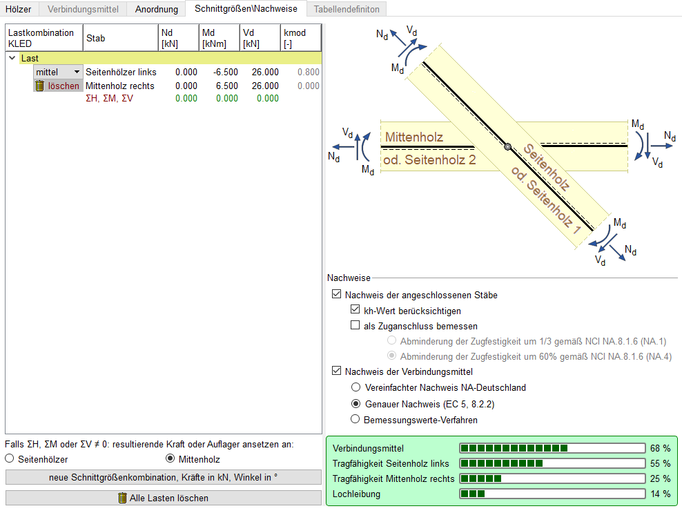Click the Verbindungsmittel utilization bar

550,448
